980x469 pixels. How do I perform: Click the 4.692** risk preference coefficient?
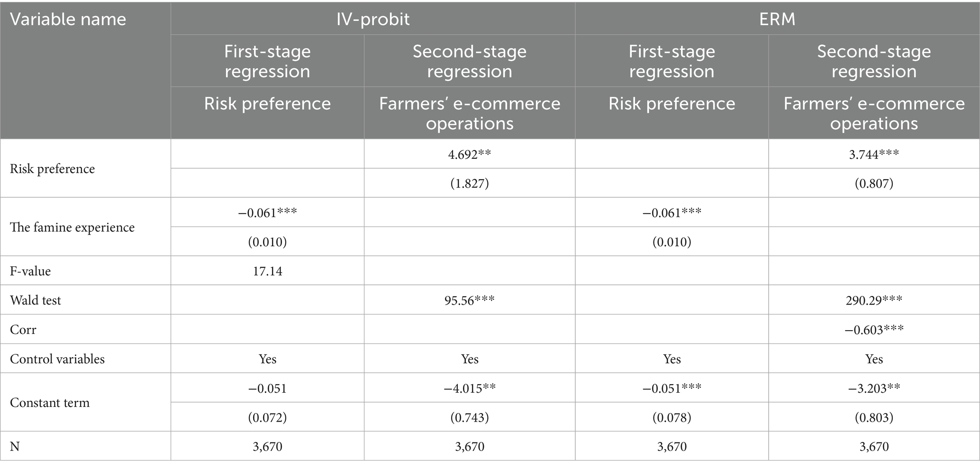[470, 154]
